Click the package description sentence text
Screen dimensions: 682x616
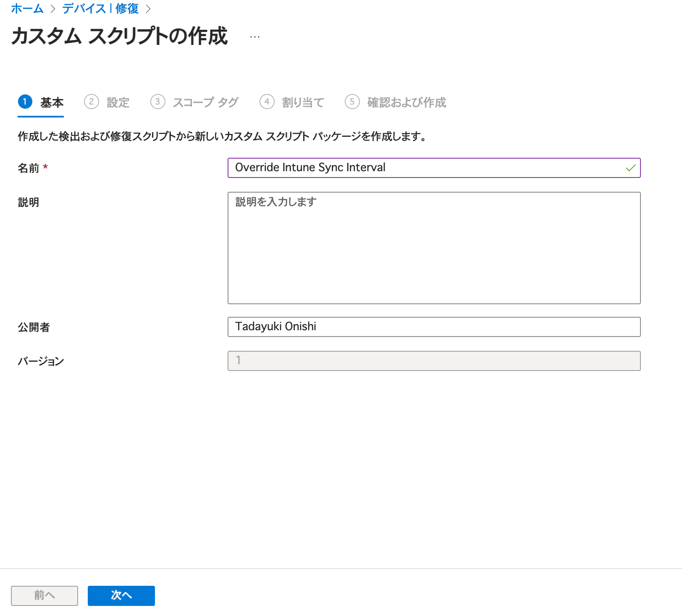point(222,136)
